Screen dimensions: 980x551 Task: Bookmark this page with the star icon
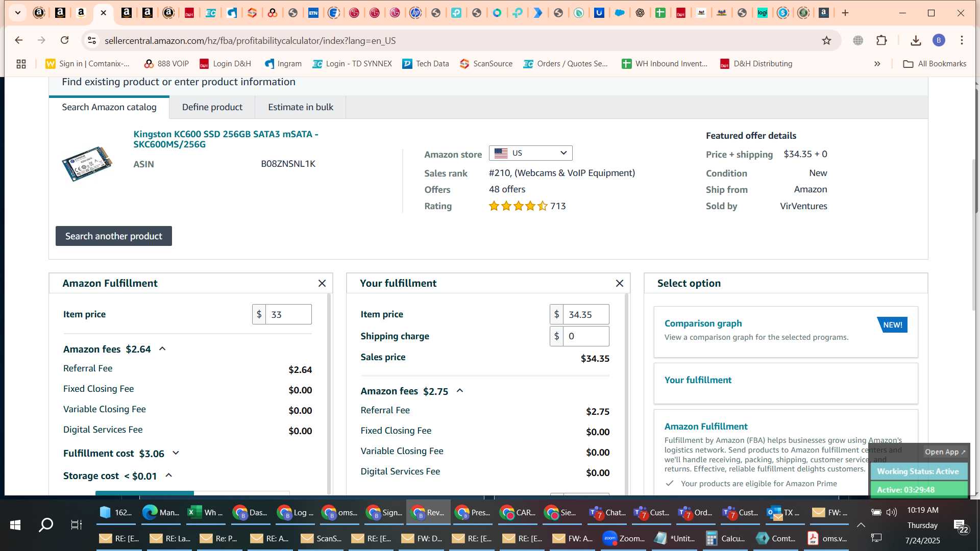point(826,40)
